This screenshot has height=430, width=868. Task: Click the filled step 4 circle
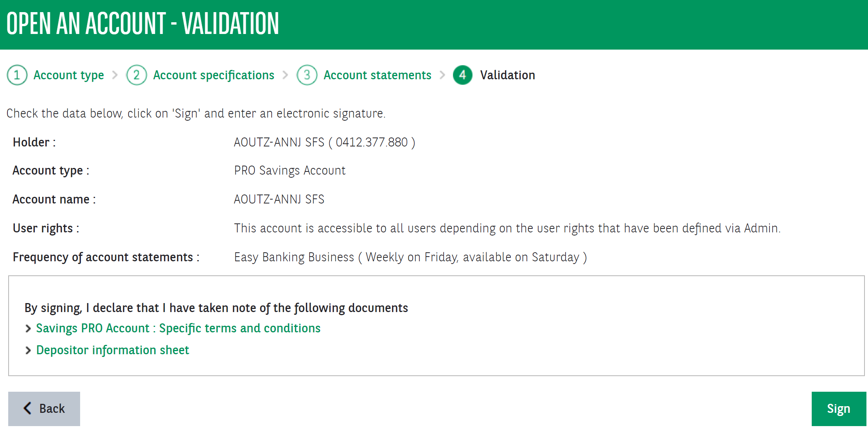coord(463,75)
